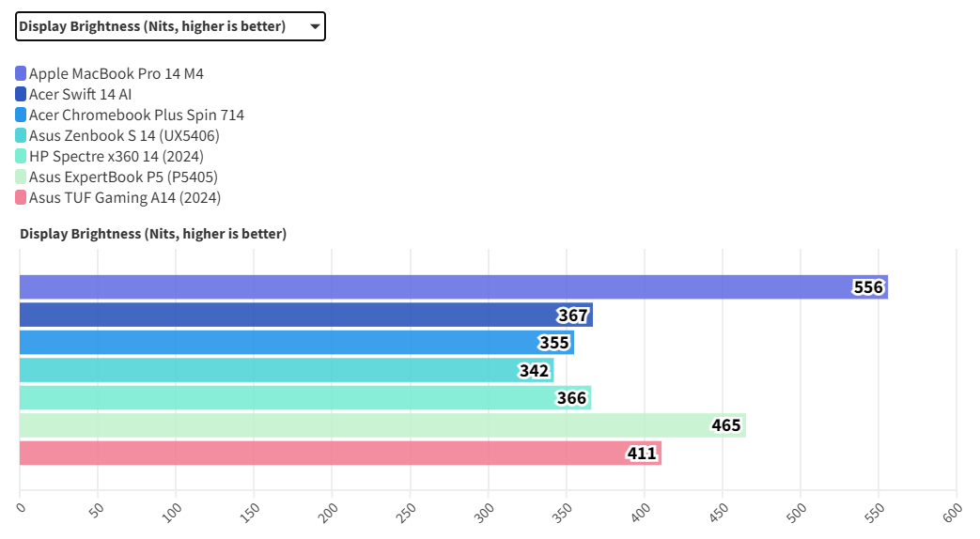
Task: Click the Apple MacBook Pro 14 M4 color swatch
Action: point(21,73)
